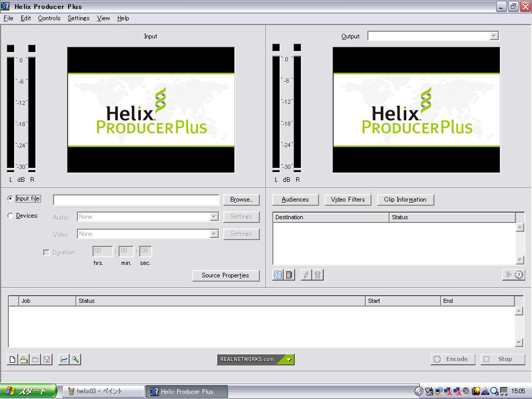Click the new job blank page icon

pos(12,360)
